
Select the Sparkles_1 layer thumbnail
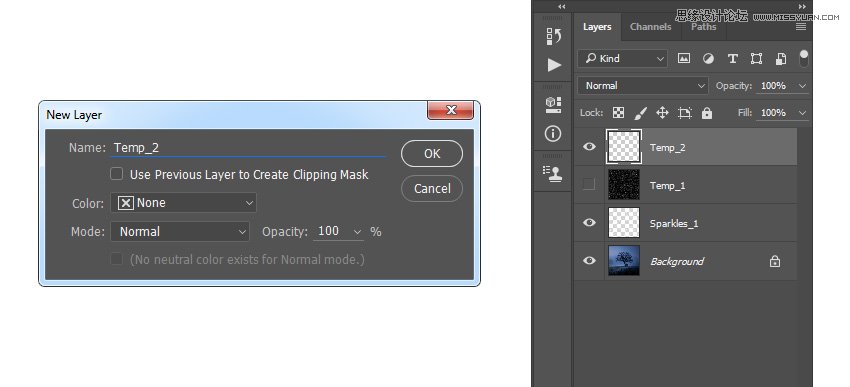tap(624, 222)
